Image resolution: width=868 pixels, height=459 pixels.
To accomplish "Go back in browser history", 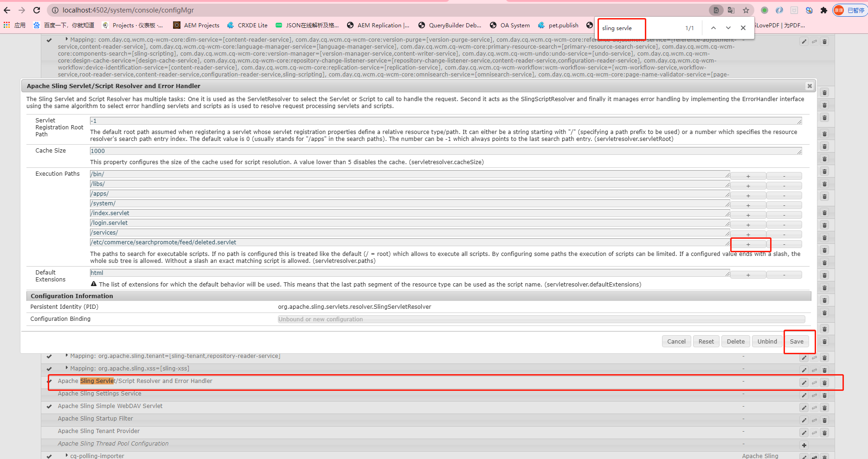I will click(7, 10).
